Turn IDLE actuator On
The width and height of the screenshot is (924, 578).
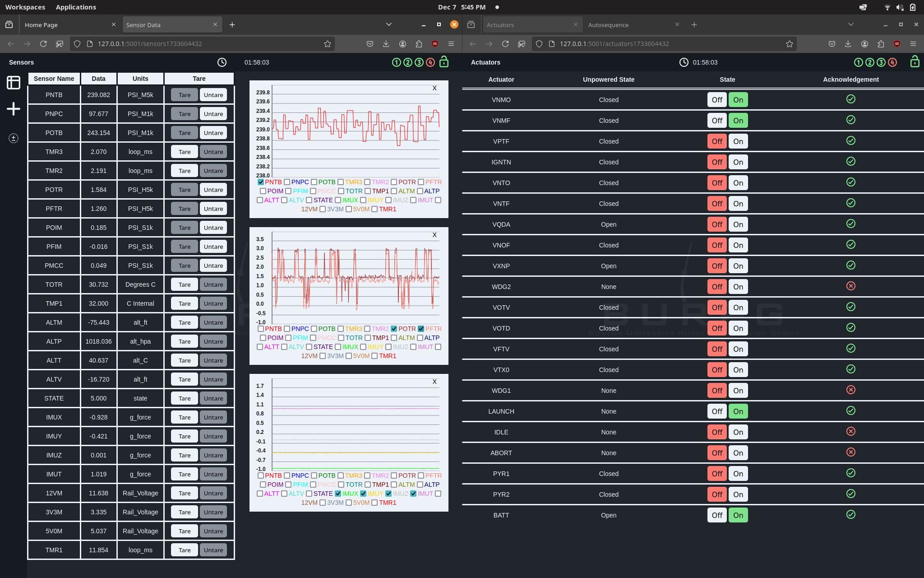coord(738,432)
